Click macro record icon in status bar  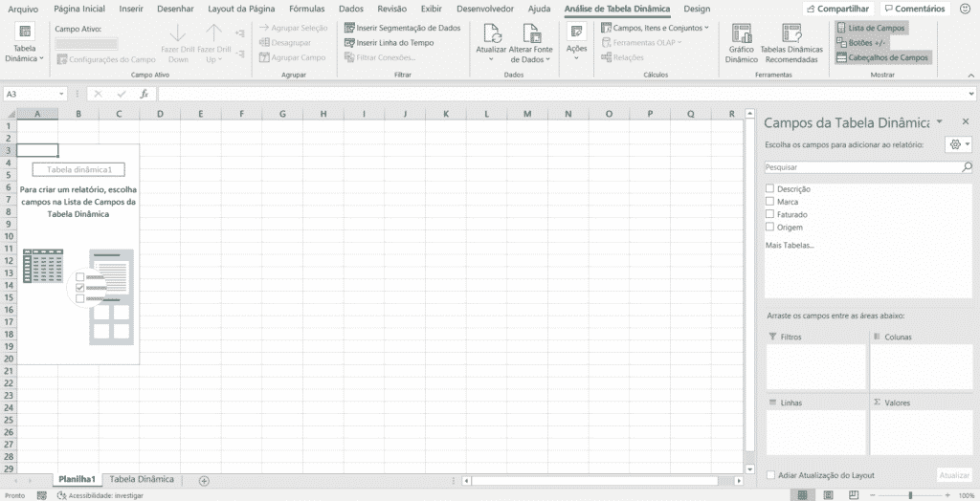(x=42, y=494)
